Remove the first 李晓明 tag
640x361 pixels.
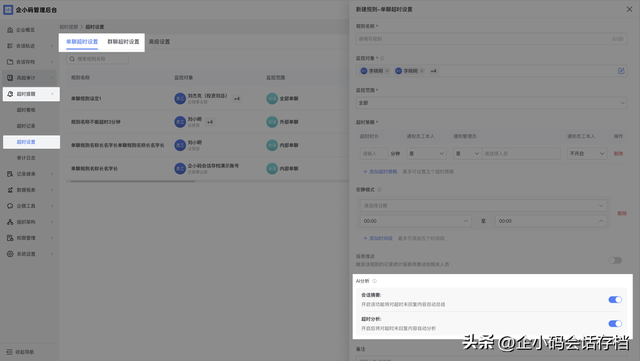(387, 71)
